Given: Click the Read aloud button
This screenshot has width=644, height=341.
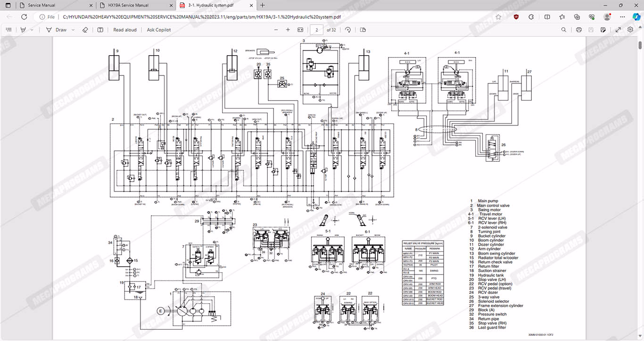Looking at the screenshot, I should click(x=125, y=30).
